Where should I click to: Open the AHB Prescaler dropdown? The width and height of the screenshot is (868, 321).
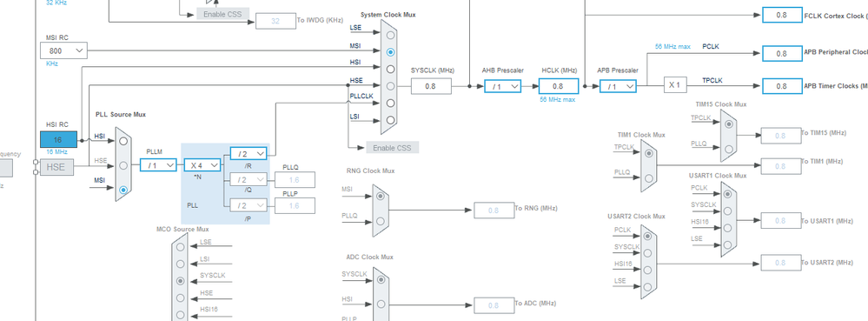[503, 86]
